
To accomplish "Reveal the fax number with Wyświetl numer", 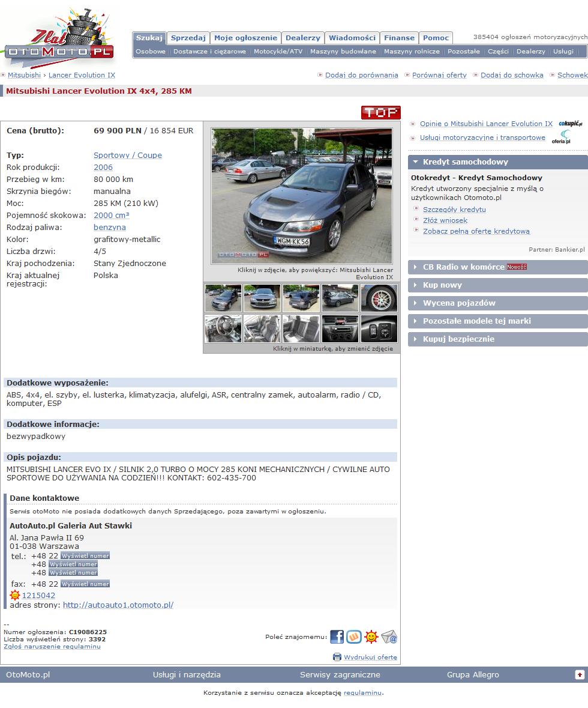I will [x=85, y=584].
